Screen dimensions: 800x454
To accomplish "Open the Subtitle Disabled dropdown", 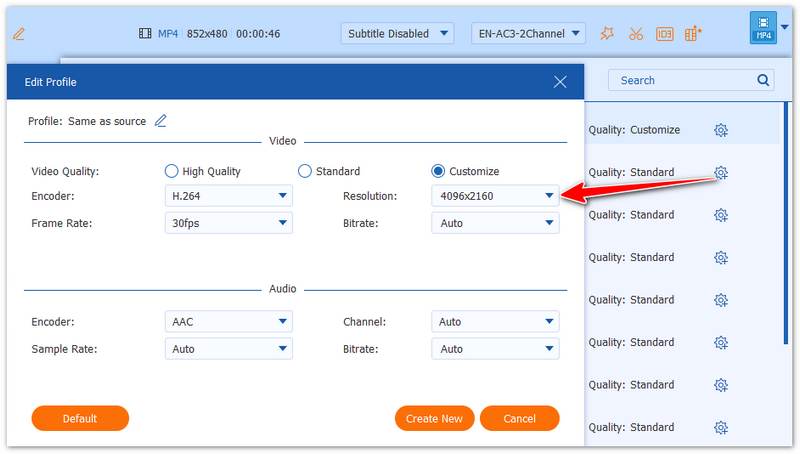I will click(x=397, y=34).
